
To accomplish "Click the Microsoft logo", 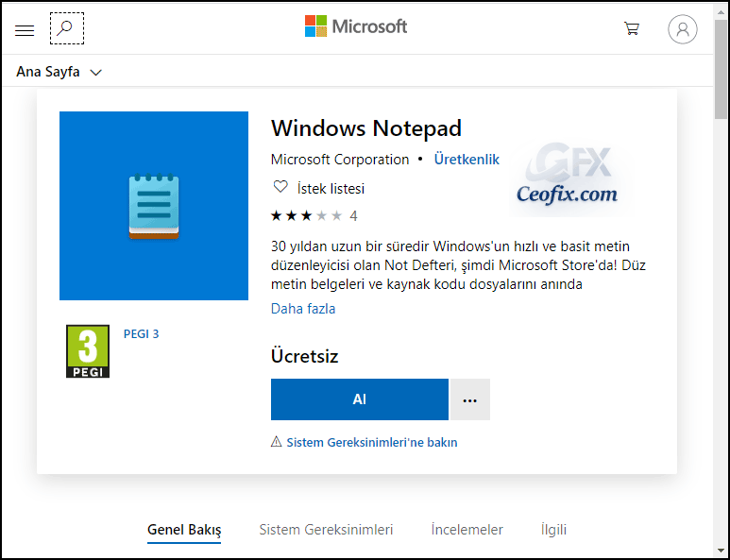I will point(356,26).
